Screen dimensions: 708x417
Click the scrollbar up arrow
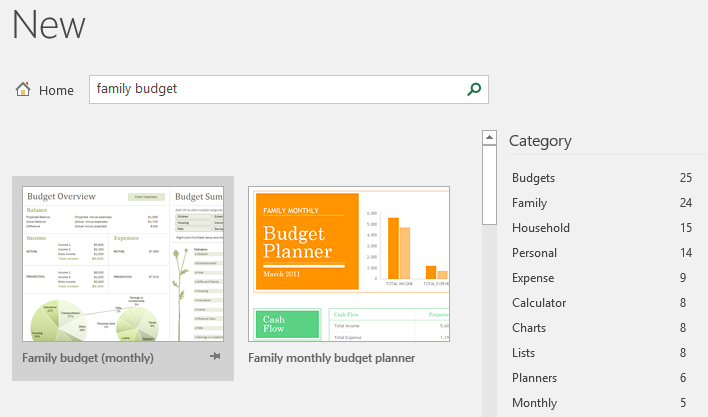489,137
